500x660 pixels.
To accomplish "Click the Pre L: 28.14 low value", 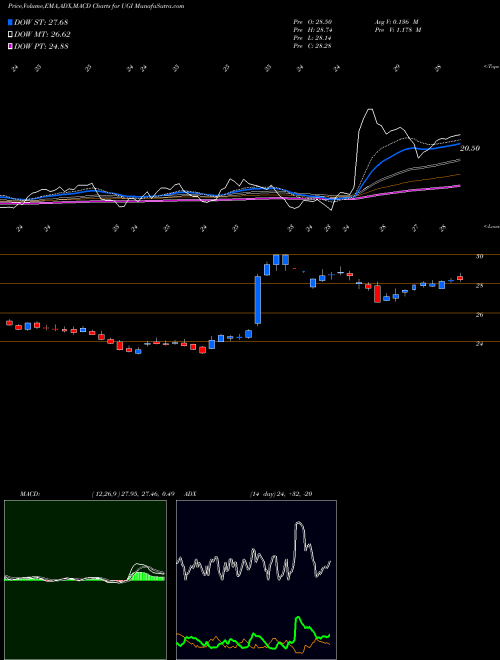I will tap(313, 38).
